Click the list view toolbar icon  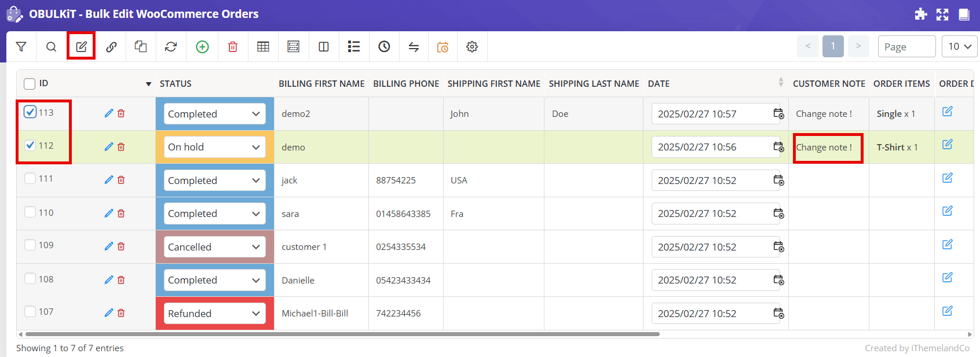(x=354, y=47)
